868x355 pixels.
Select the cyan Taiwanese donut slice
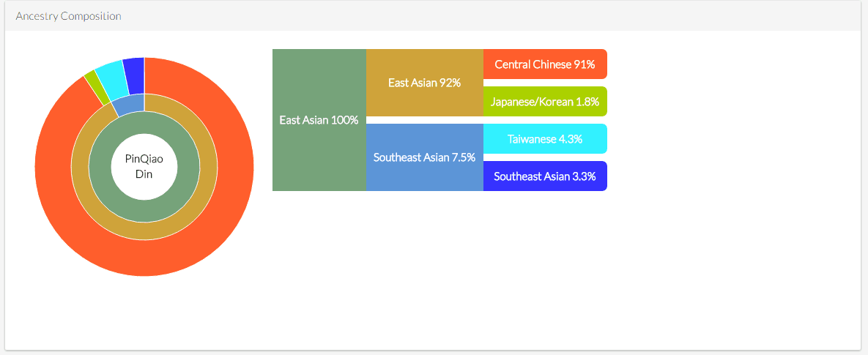pyautogui.click(x=110, y=73)
